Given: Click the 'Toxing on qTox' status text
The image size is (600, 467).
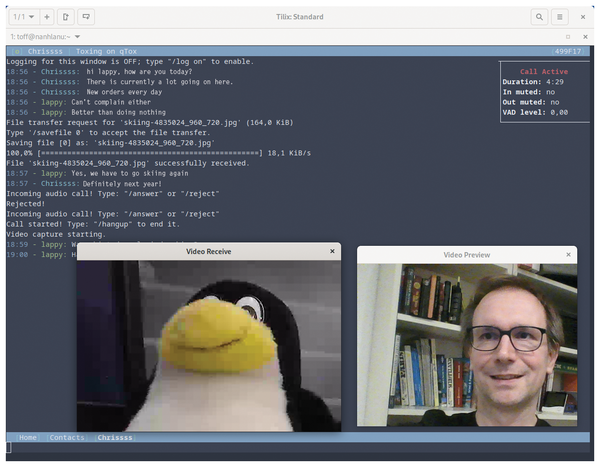Looking at the screenshot, I should (106, 51).
